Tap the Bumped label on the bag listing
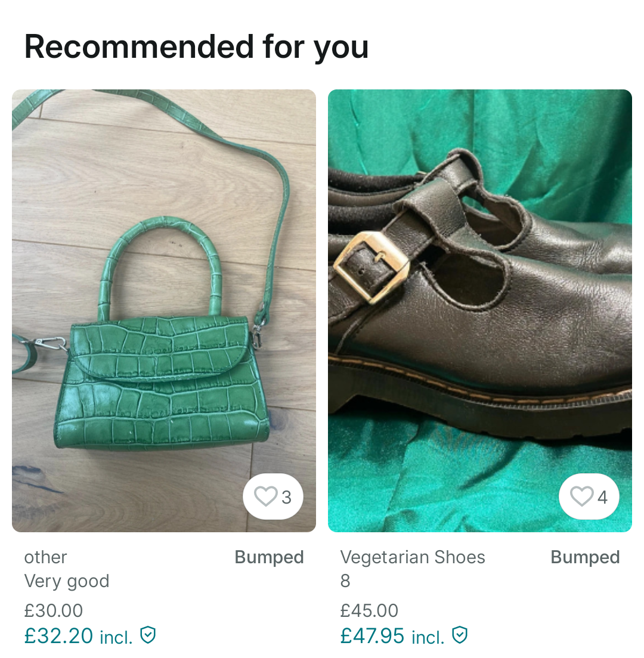This screenshot has width=644, height=658. [269, 557]
